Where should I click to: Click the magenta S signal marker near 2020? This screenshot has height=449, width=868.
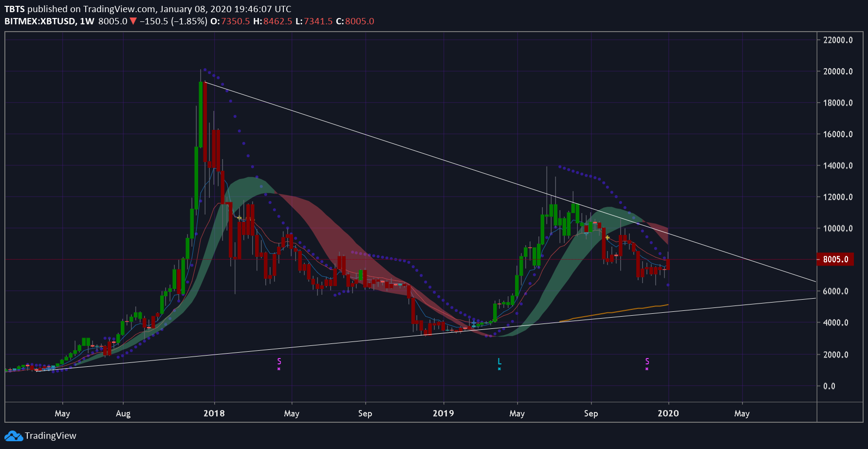[x=647, y=361]
